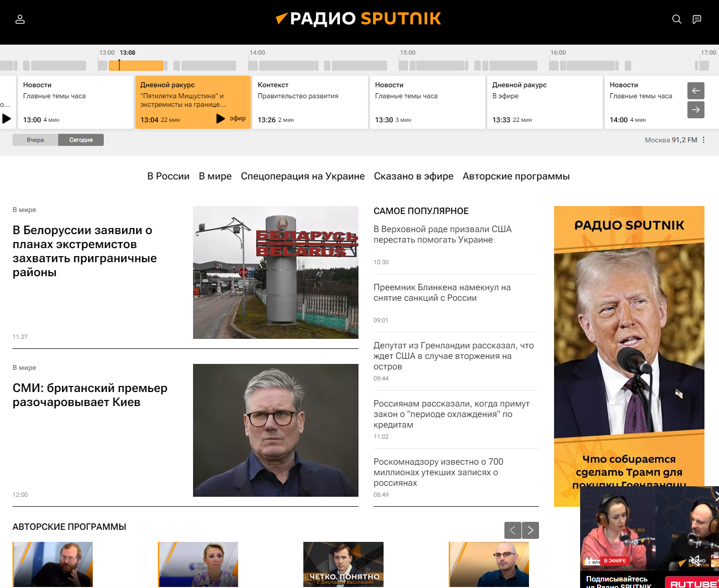
Task: Click the САМОЕ ПОПУЛЯРНОЕ heading
Action: tap(421, 211)
